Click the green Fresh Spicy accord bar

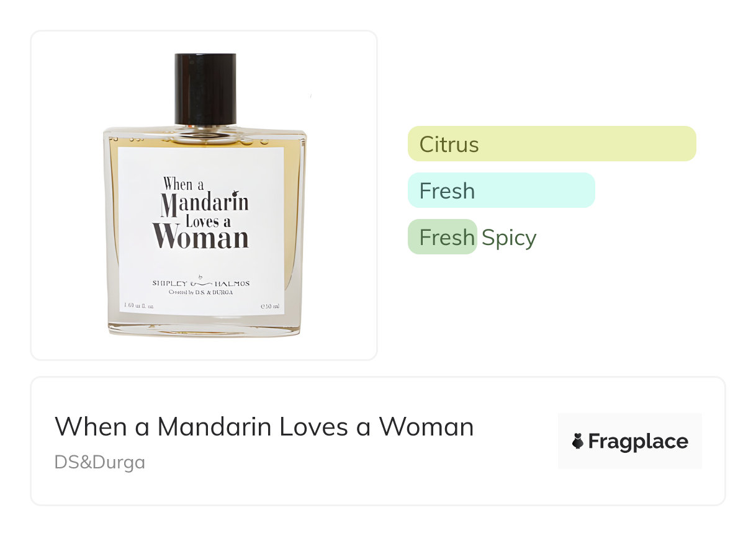(x=442, y=237)
